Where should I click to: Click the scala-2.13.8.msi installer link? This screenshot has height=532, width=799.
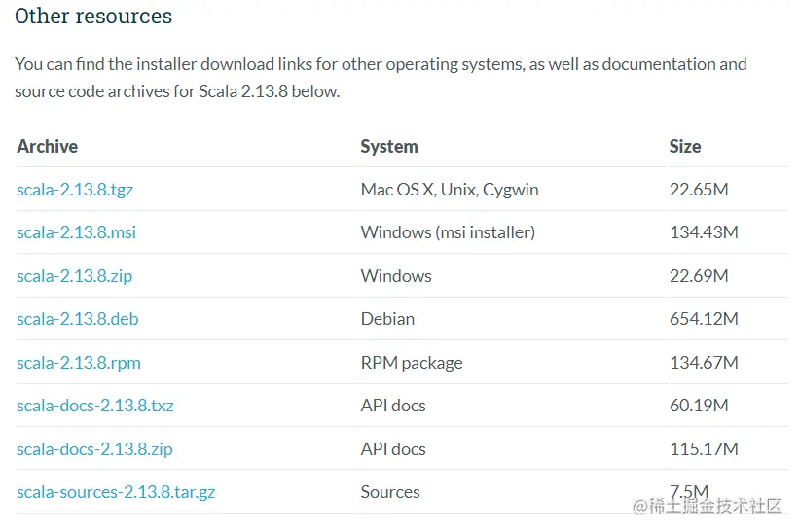point(75,232)
